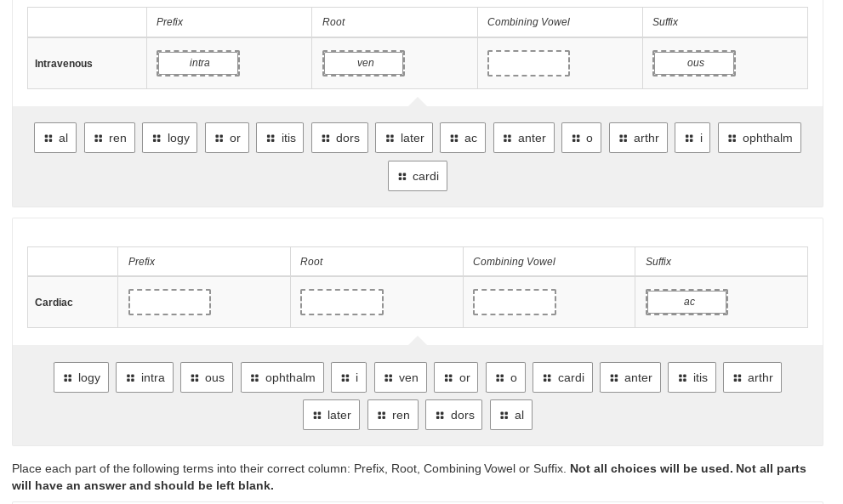Click the drag-handle icon on 'cardi' chip in Cardiac bank
Viewport: 843px width, 504px height.
point(547,378)
